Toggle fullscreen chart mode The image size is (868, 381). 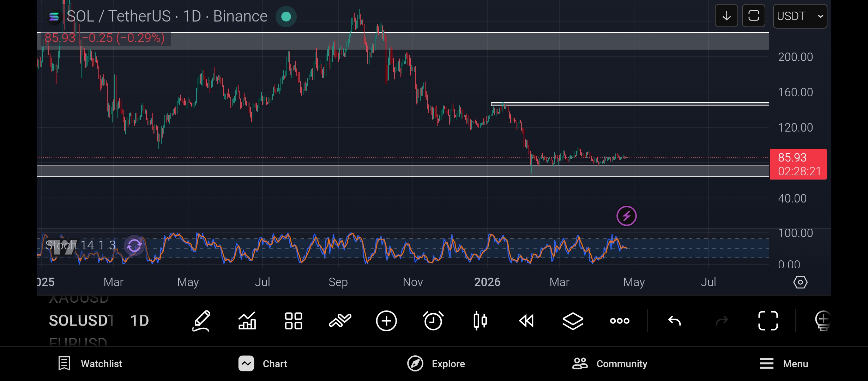tap(768, 321)
